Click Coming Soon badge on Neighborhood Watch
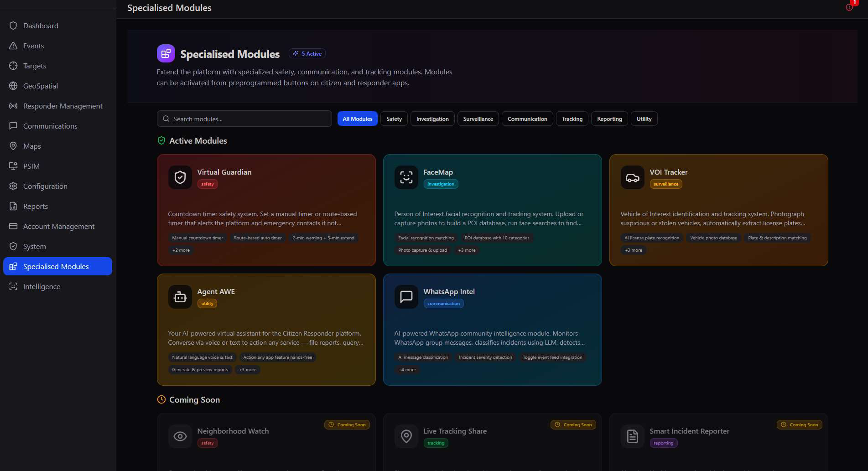The height and width of the screenshot is (471, 868). (x=347, y=424)
